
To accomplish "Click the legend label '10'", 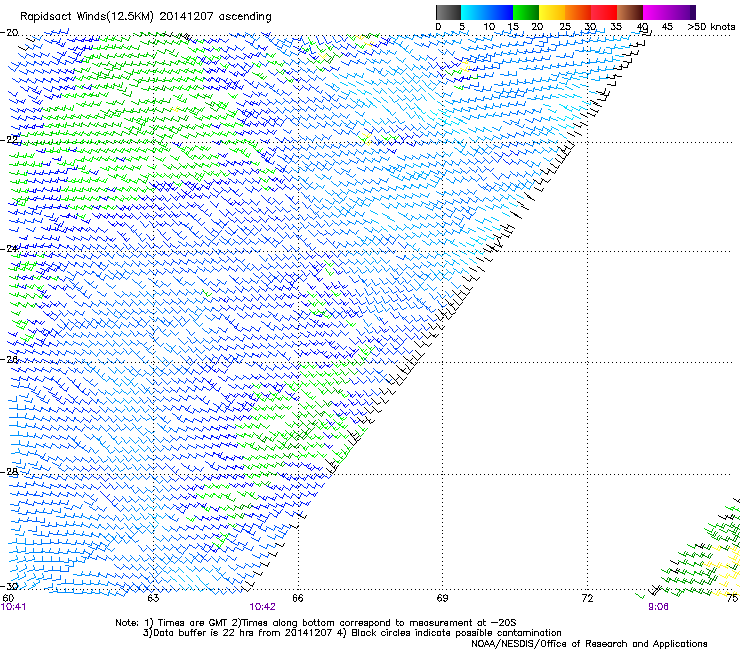I will pyautogui.click(x=489, y=27).
